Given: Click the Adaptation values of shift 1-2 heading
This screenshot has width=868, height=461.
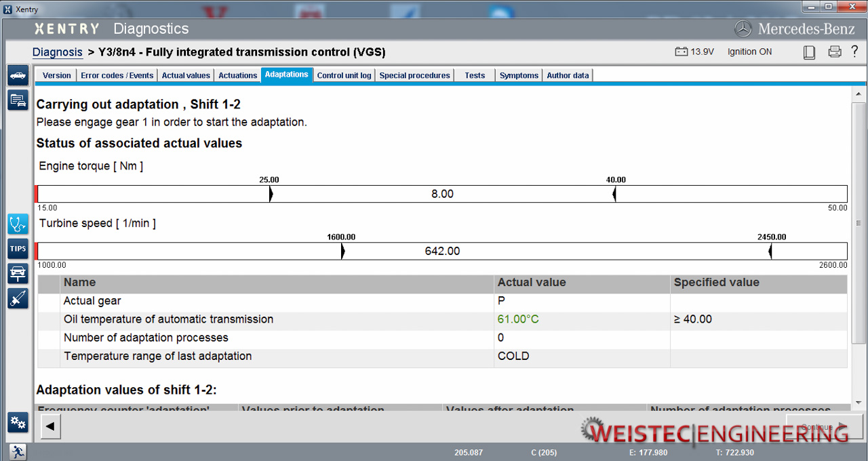Looking at the screenshot, I should (126, 390).
